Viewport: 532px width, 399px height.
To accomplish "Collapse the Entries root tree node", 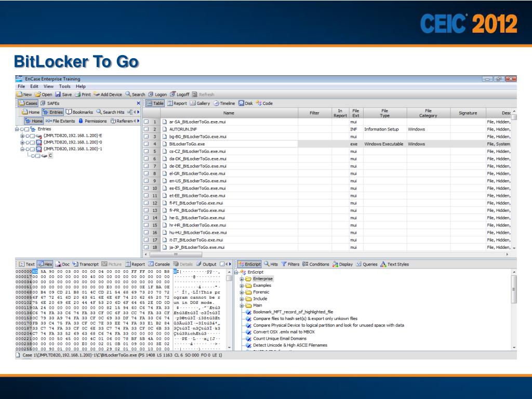I will (17, 129).
